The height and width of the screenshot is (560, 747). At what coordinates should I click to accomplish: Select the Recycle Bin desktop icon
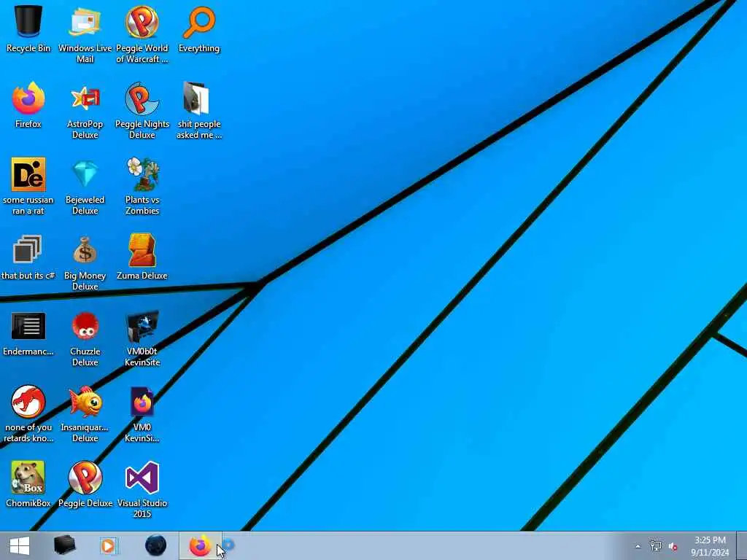coord(28,28)
